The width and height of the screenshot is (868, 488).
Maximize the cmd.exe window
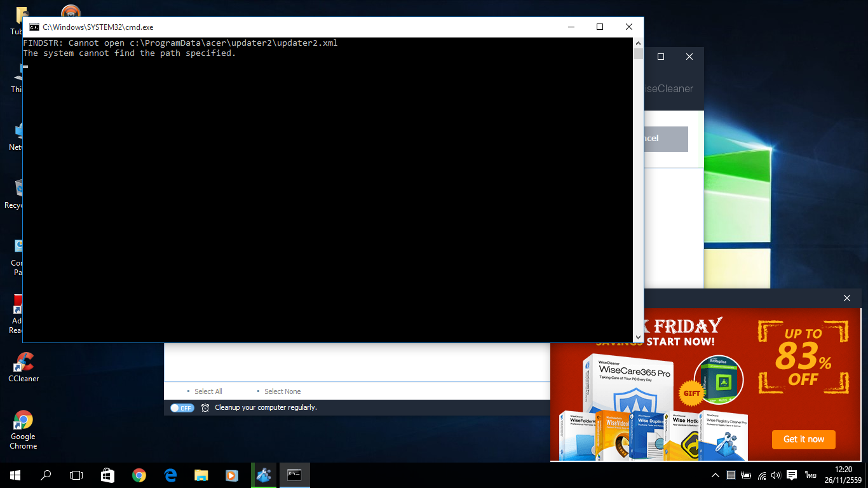600,27
